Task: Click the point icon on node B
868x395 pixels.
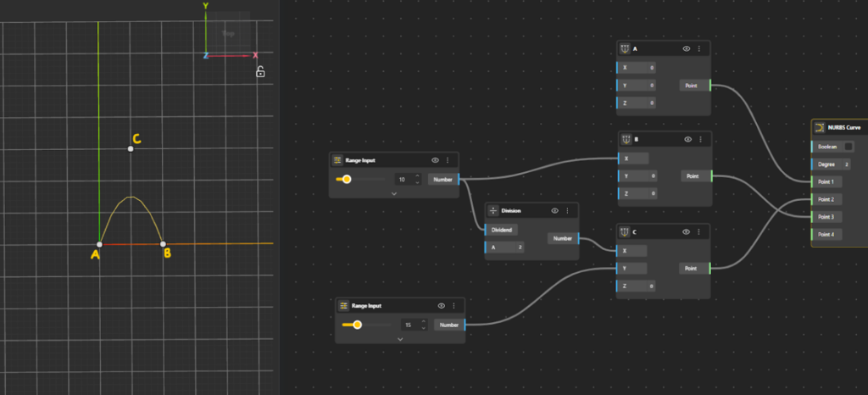Action: point(625,139)
